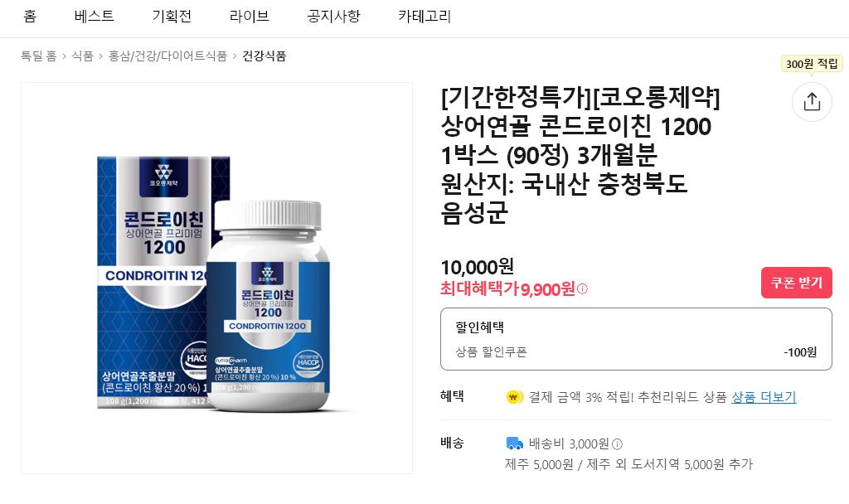Image resolution: width=849 pixels, height=504 pixels.
Task: Click info icon next to 배송비 3,000원
Action: click(x=617, y=444)
